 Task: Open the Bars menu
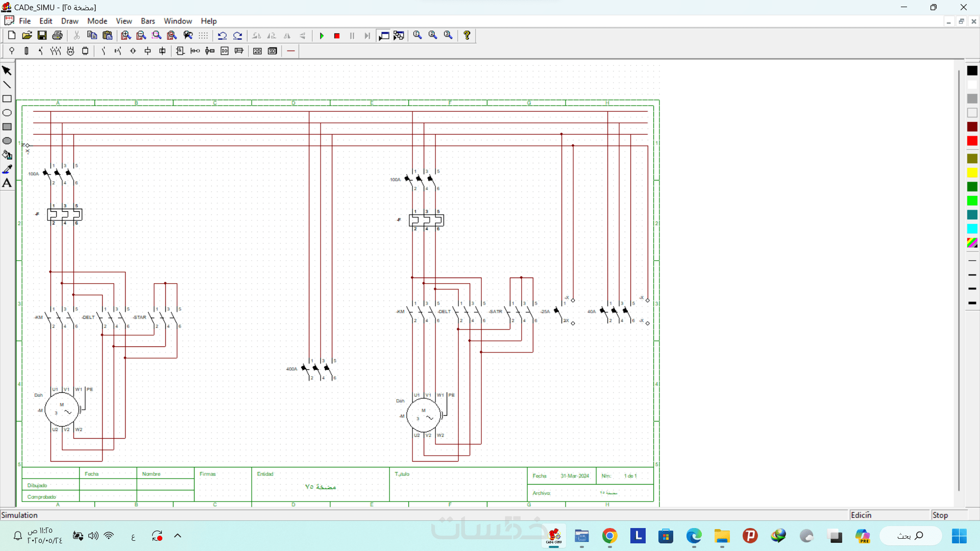click(148, 21)
